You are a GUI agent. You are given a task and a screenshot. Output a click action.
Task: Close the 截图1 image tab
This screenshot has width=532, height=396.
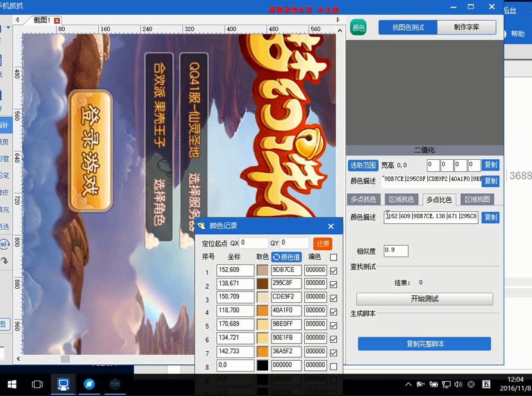[56, 21]
